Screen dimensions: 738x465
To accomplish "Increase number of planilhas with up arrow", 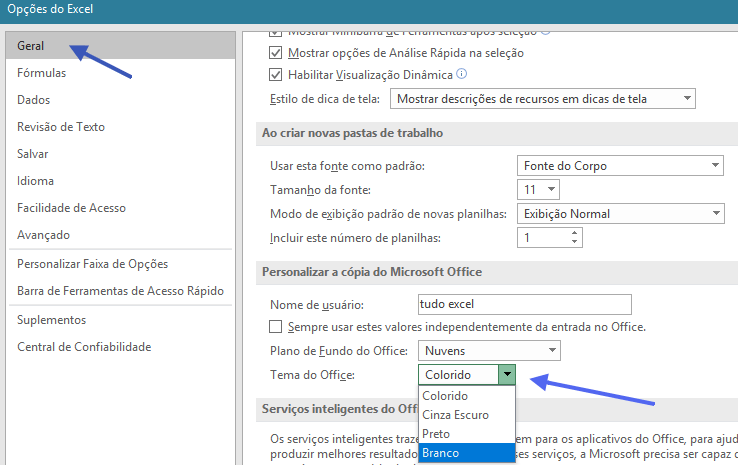I will tap(574, 233).
